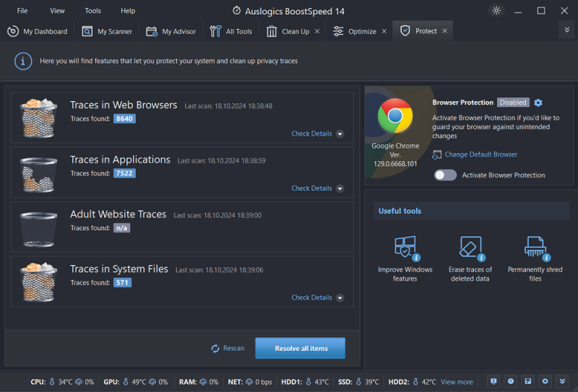Screen dimensions: 578x392
Task: Click the CPU thermometer icon
Action: point(52,382)
